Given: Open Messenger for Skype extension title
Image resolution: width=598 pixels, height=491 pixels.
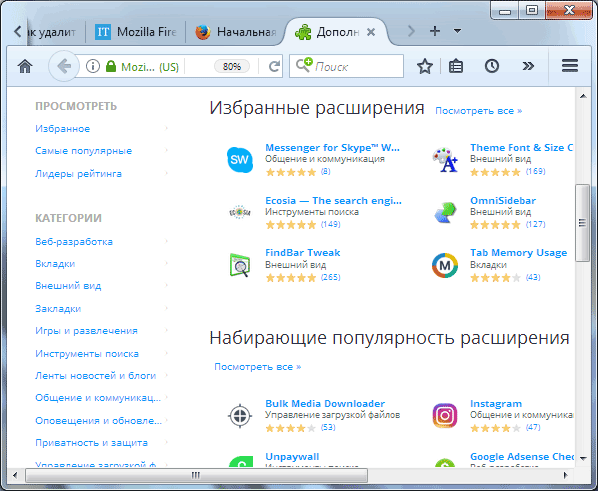Looking at the screenshot, I should click(332, 148).
